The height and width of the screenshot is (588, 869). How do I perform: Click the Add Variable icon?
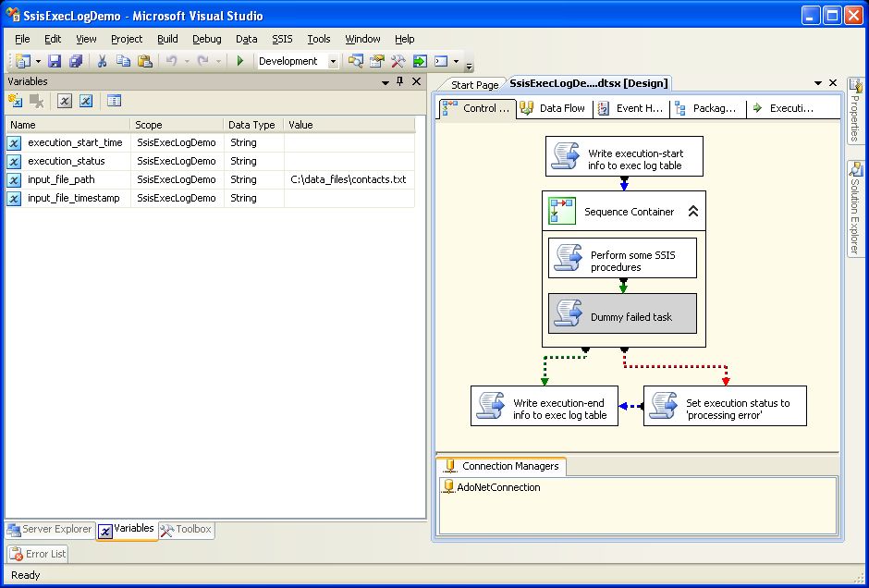click(15, 101)
